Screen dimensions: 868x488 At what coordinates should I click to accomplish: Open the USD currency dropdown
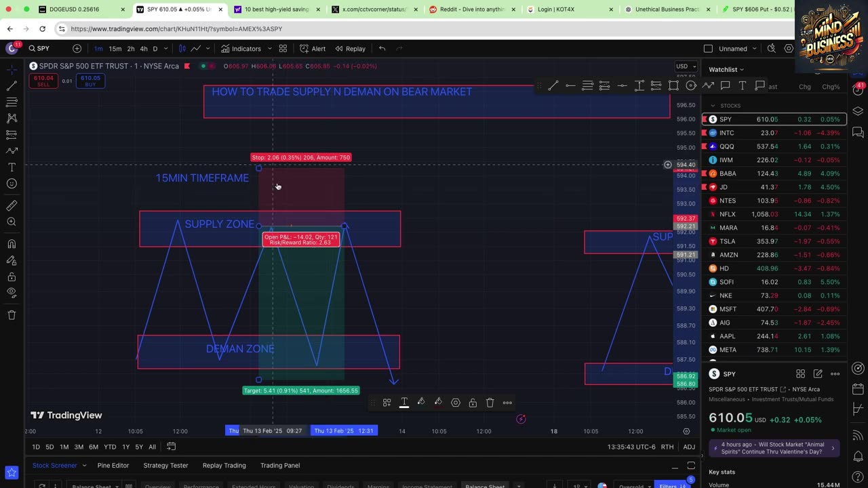click(x=686, y=66)
